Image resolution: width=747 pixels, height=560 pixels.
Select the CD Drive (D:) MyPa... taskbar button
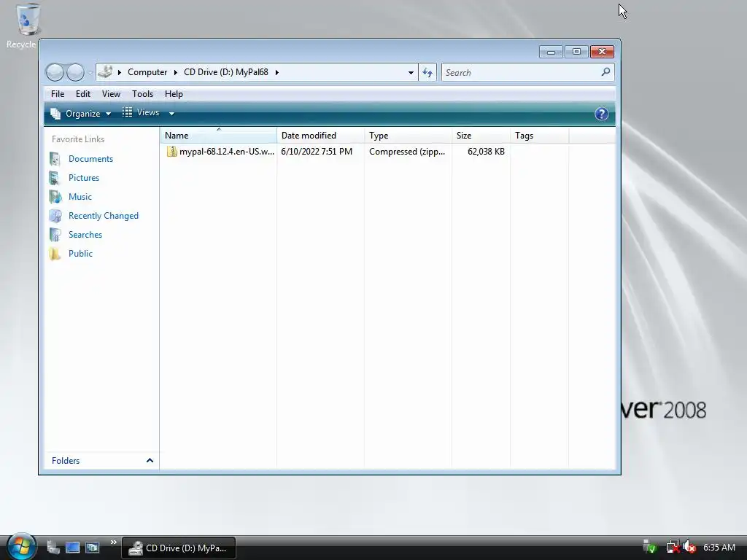point(179,548)
